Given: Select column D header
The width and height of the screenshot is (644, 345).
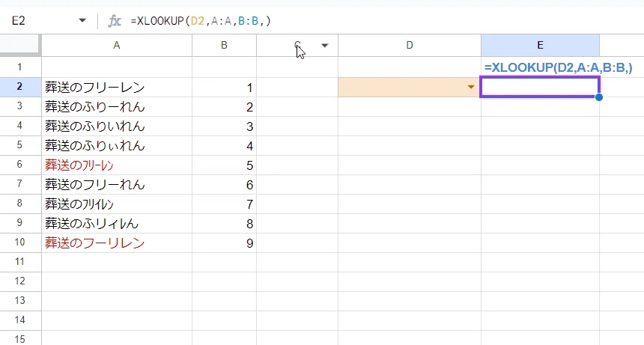Looking at the screenshot, I should pos(410,46).
